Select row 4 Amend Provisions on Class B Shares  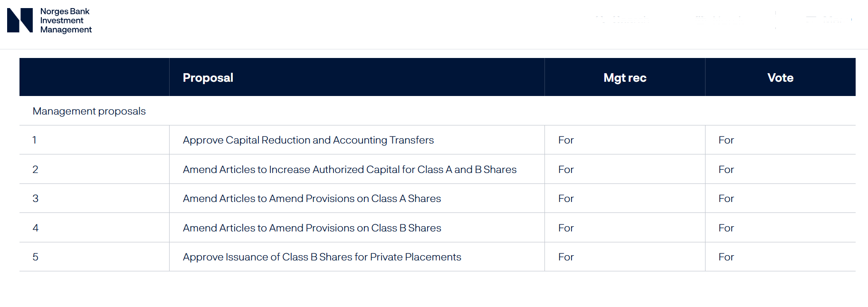click(x=312, y=228)
